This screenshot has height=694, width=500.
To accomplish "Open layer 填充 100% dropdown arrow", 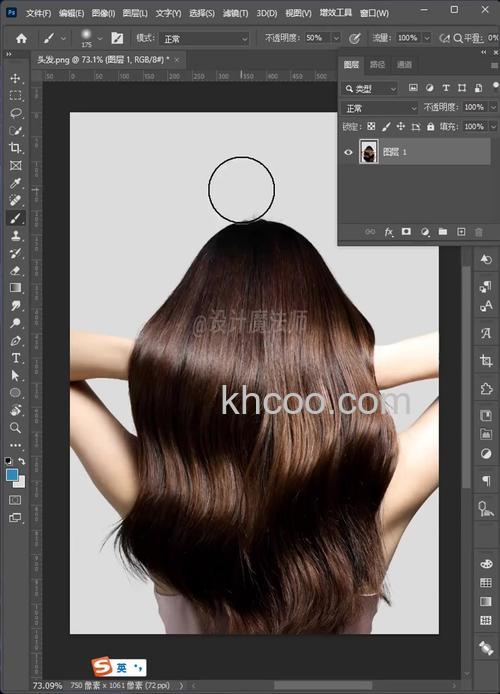I will pyautogui.click(x=493, y=127).
